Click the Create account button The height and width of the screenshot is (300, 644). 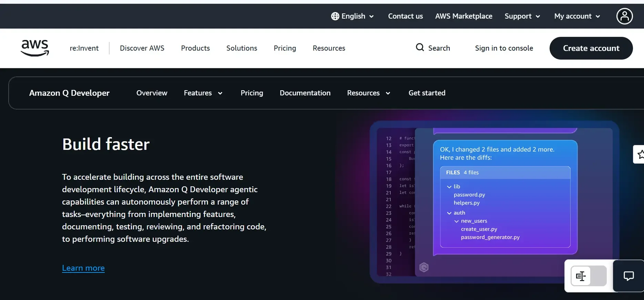(x=591, y=48)
